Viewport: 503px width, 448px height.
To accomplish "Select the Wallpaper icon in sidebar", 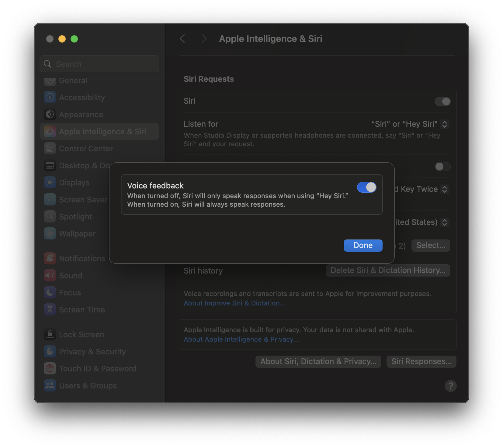I will [50, 233].
